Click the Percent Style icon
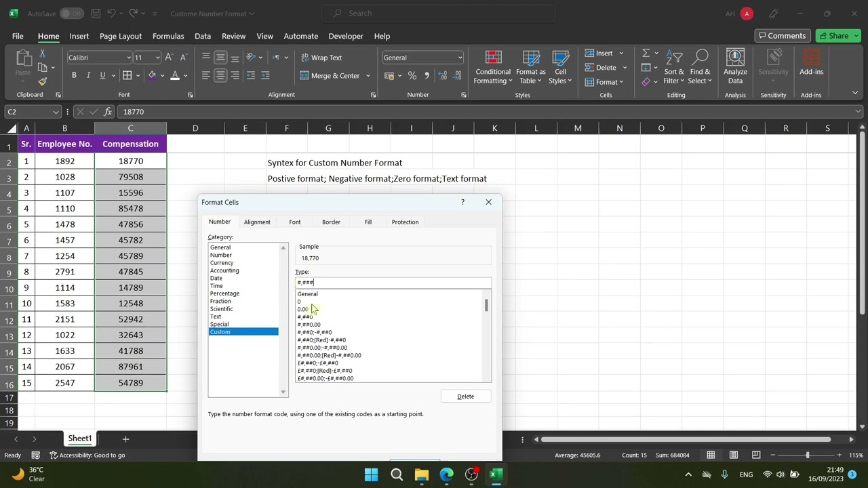The height and width of the screenshot is (488, 868). pos(412,75)
